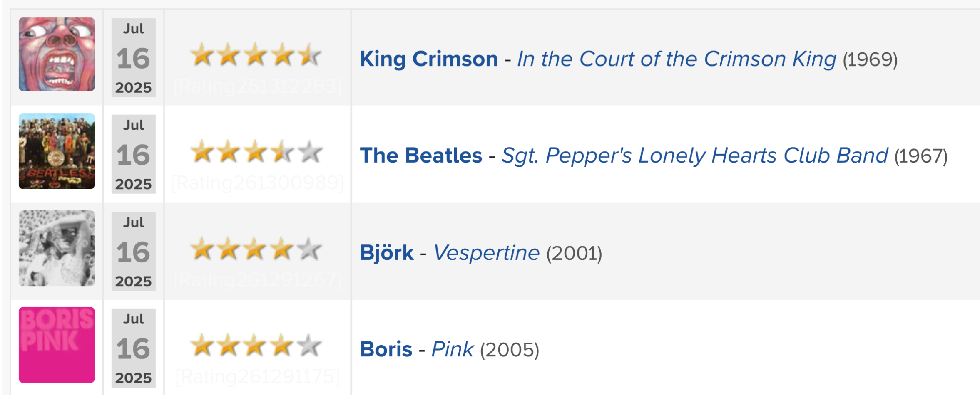The height and width of the screenshot is (395, 980).
Task: Click the star rating for Boris Pink
Action: [256, 345]
